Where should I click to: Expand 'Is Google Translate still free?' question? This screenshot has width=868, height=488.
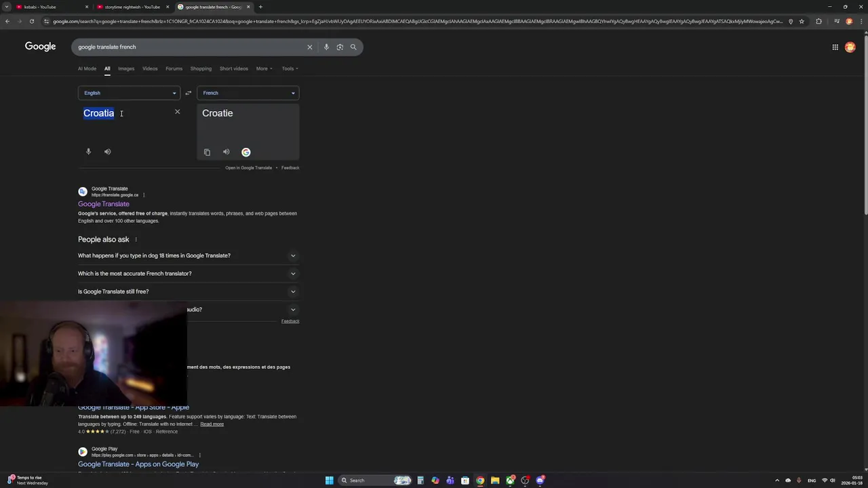pyautogui.click(x=189, y=291)
